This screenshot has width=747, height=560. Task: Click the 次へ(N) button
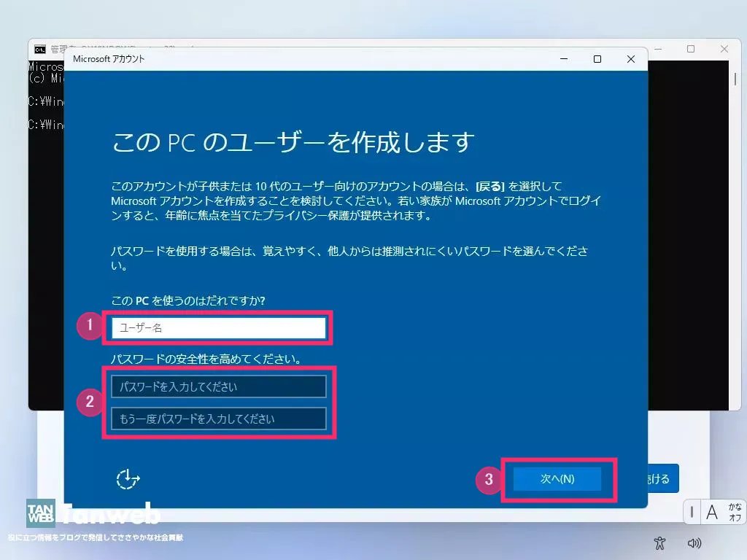[x=557, y=478]
